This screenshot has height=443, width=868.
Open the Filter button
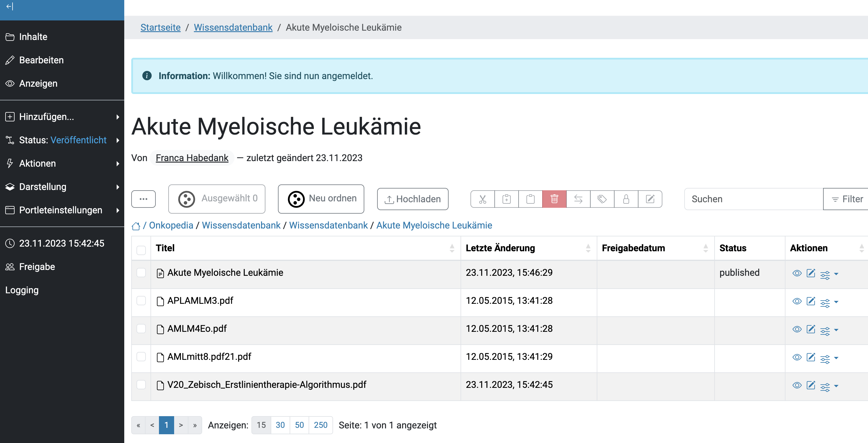click(846, 199)
